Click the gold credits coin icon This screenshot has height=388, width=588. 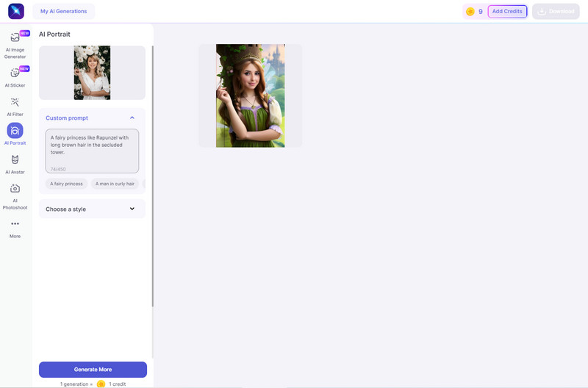(x=470, y=12)
